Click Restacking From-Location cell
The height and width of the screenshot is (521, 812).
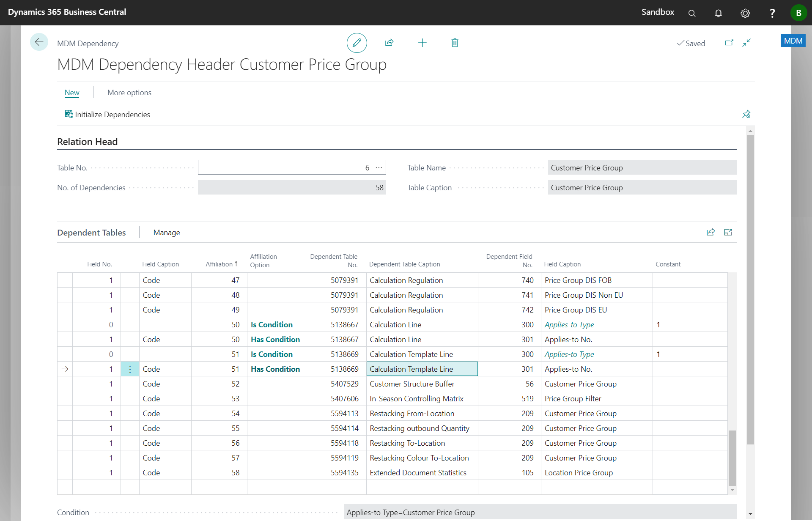[422, 414]
